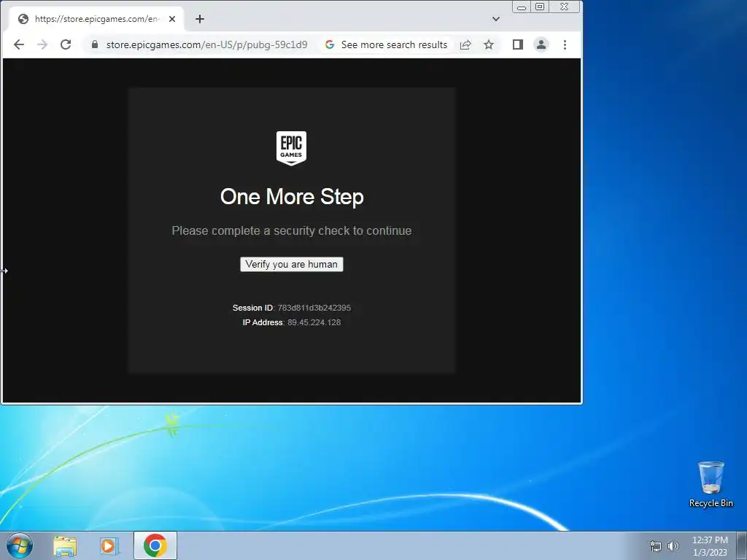Go back using the browser back arrow
Screen dimensions: 747x560
[x=19, y=44]
